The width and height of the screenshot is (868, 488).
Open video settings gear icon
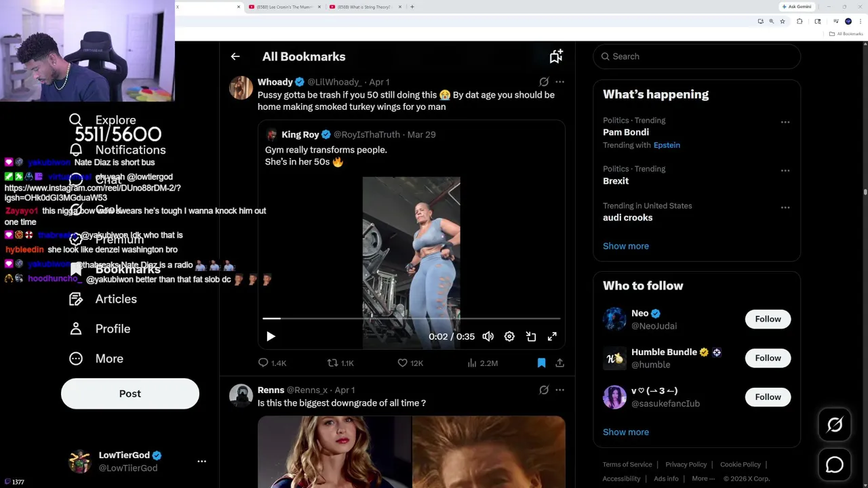[x=509, y=336]
